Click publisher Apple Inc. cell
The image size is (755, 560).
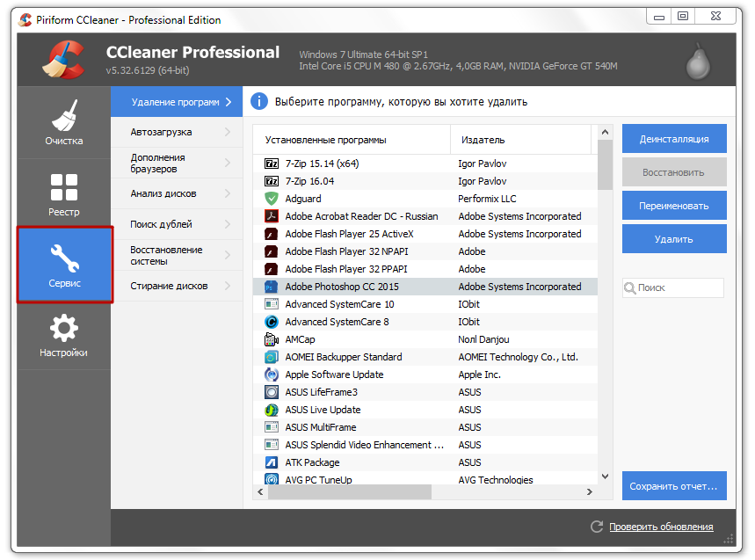pyautogui.click(x=479, y=375)
